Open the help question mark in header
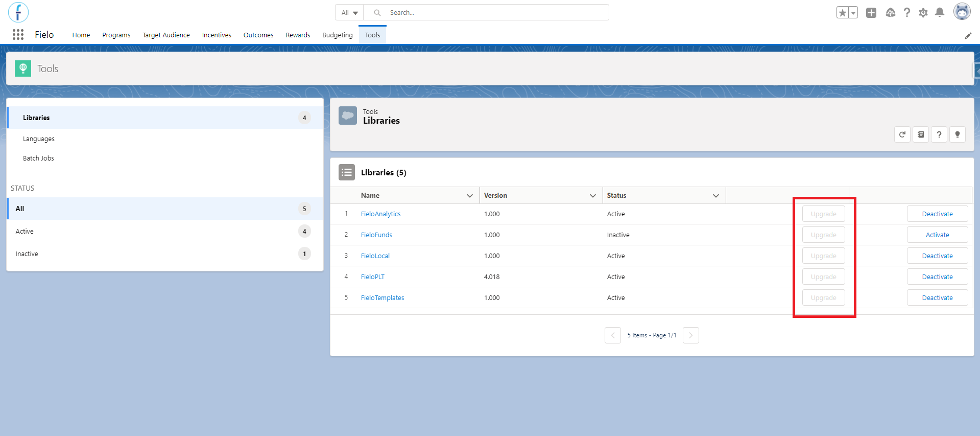Viewport: 980px width, 436px height. (907, 13)
